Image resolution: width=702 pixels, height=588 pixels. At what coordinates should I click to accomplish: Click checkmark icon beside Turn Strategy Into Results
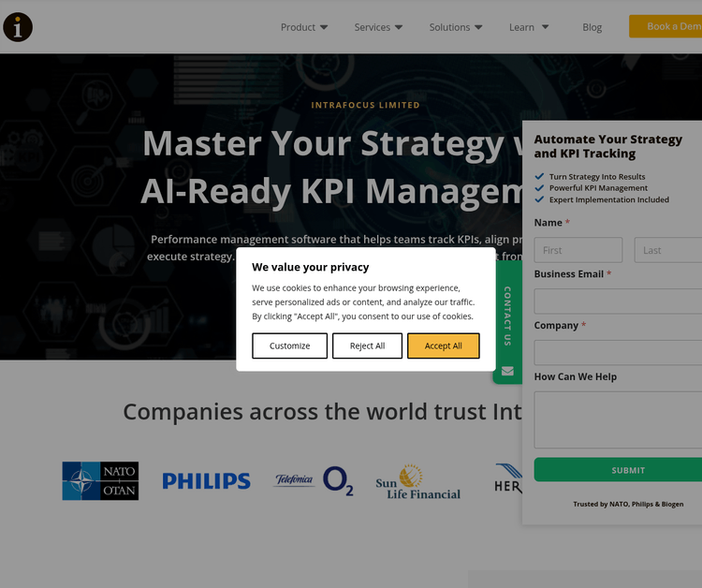pyautogui.click(x=539, y=176)
